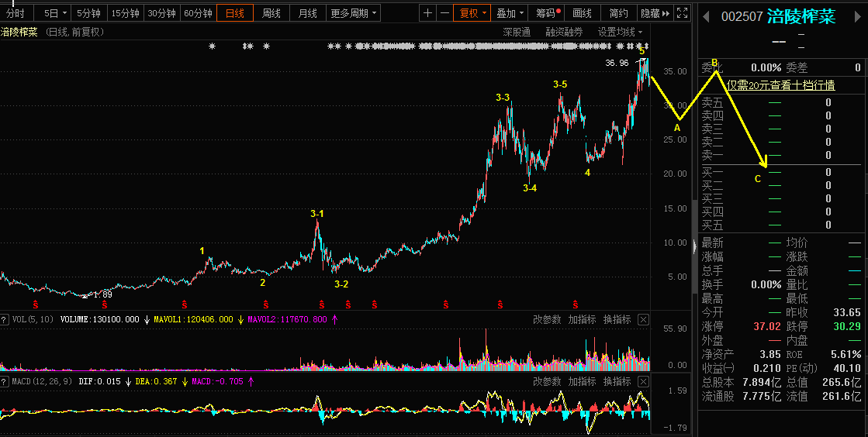Click 买一 row in order book
The image size is (868, 437).
780,172
